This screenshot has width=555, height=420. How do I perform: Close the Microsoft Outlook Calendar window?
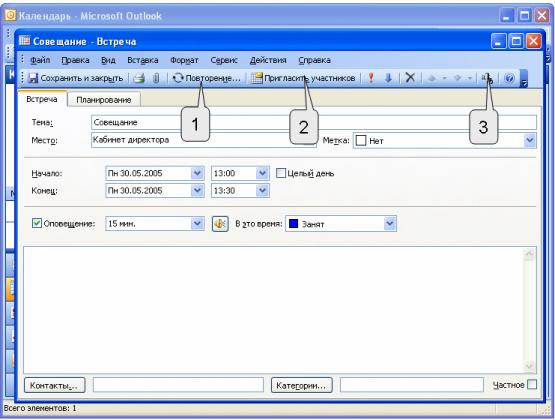tap(543, 16)
